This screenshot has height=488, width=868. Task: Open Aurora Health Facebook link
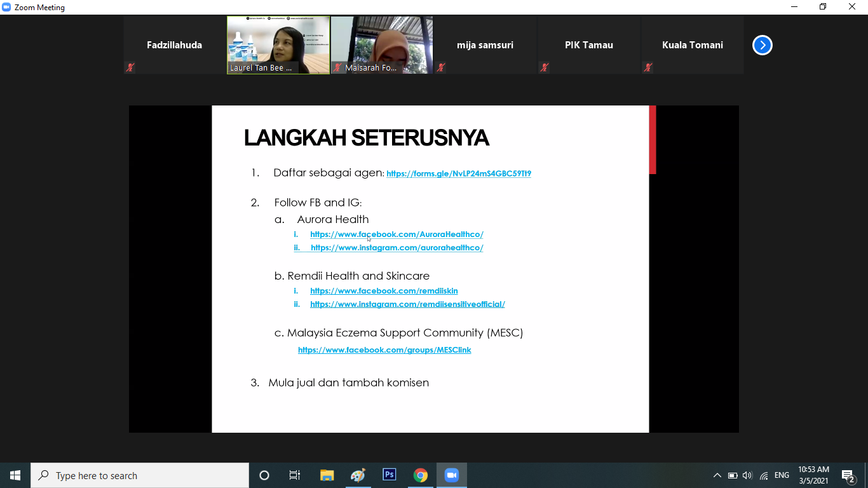(397, 234)
